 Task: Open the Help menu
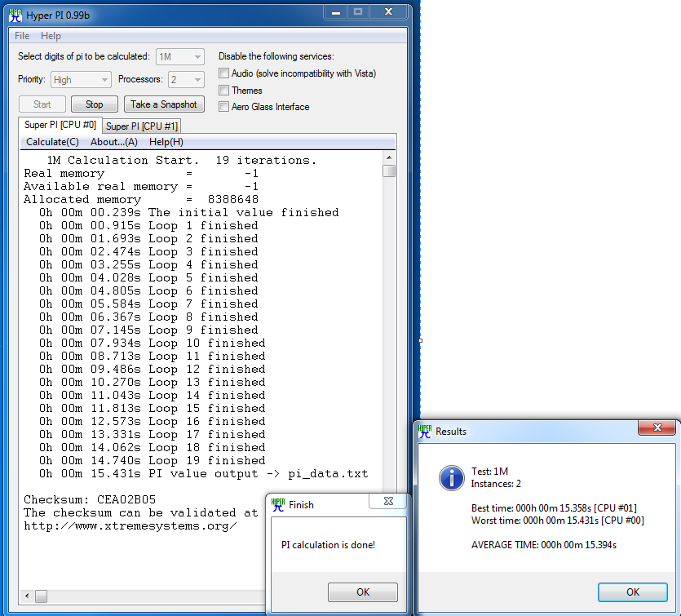pos(51,36)
